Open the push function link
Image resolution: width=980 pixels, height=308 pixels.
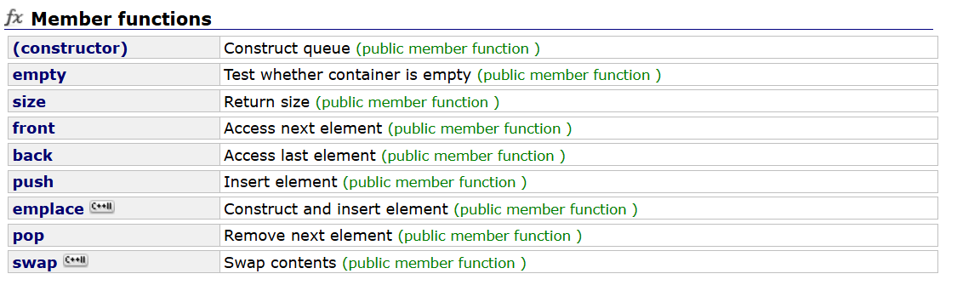[x=33, y=182]
